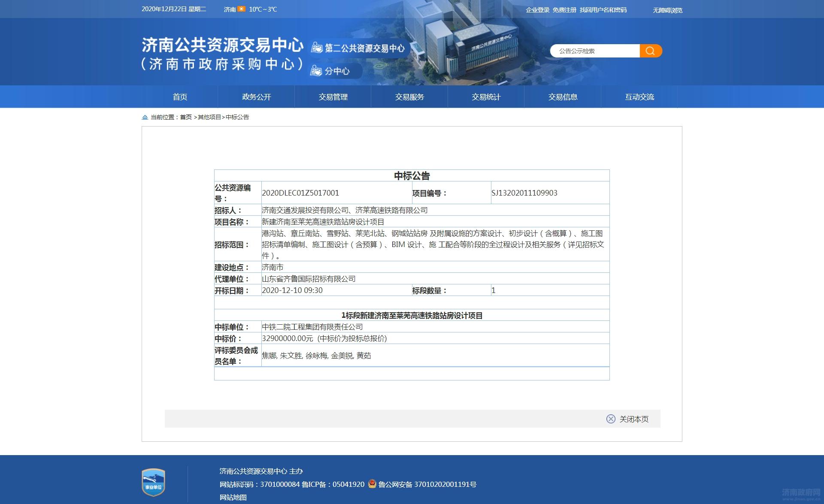Go to 交易服务 in the navigation bar
This screenshot has width=824, height=504.
(409, 97)
